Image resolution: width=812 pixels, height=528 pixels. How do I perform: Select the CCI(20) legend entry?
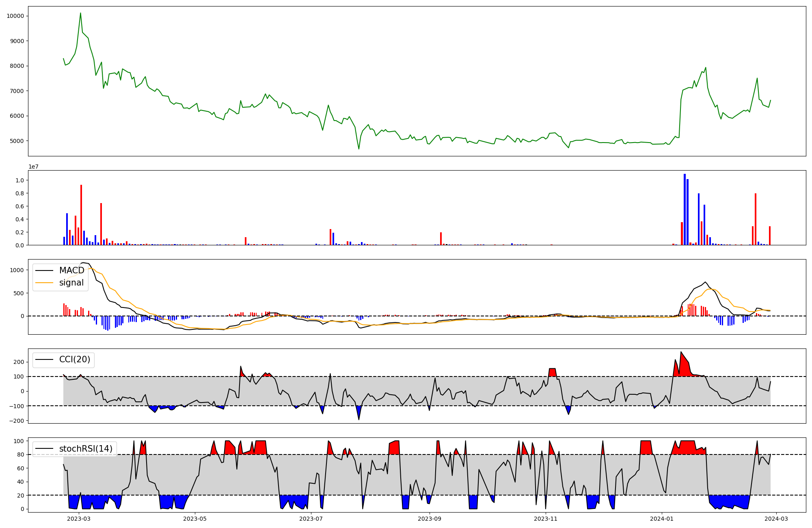[75, 359]
